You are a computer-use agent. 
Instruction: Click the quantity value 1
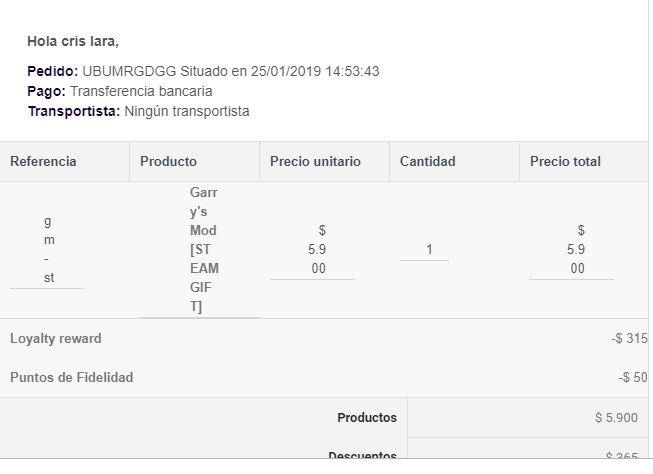pos(429,250)
